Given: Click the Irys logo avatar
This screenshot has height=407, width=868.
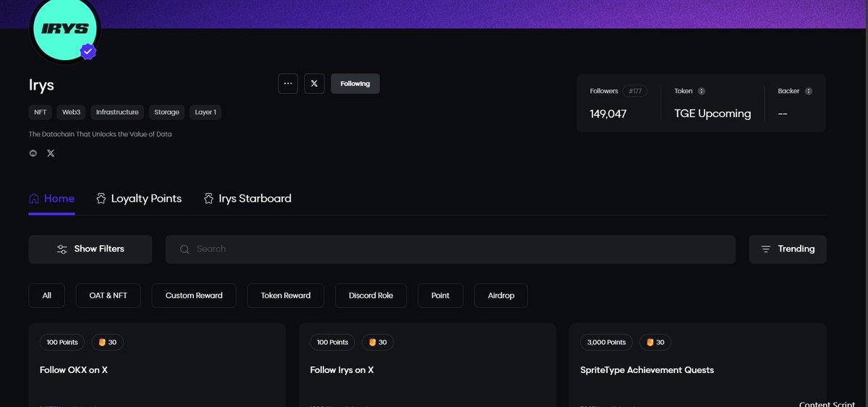Looking at the screenshot, I should (65, 28).
